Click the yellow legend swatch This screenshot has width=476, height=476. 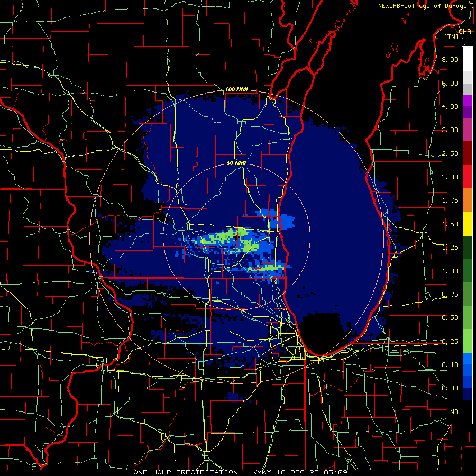tap(467, 224)
